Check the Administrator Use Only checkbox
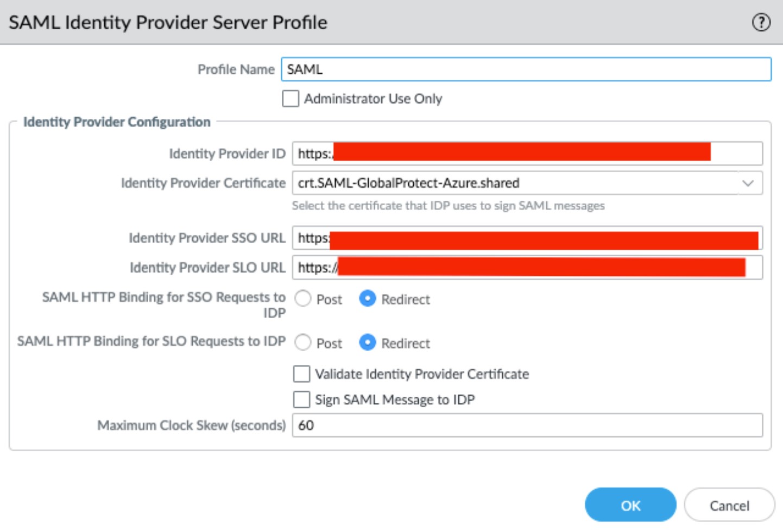 [x=290, y=98]
